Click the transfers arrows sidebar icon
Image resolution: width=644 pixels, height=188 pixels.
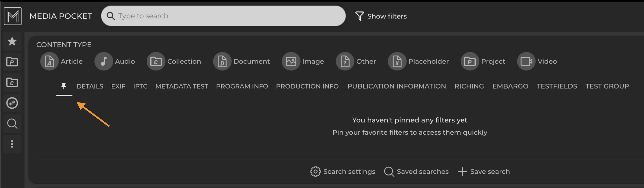(12, 103)
